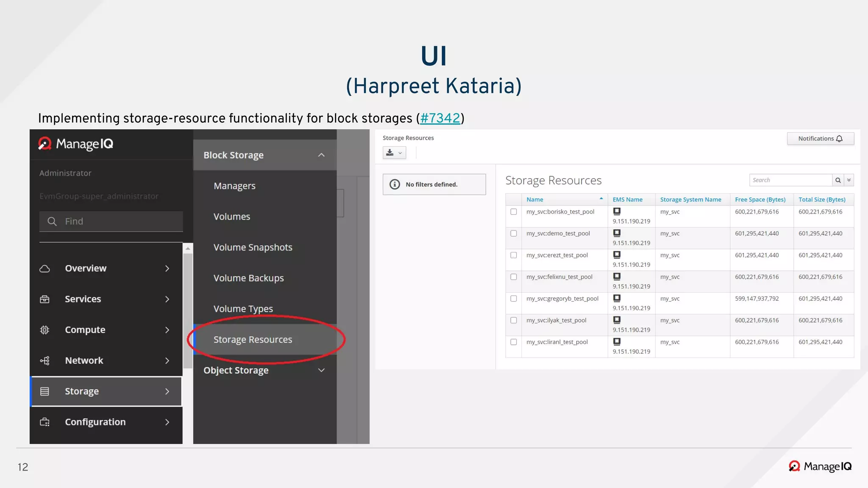Click the Administrator user label
Viewport: 868px width, 488px height.
65,173
